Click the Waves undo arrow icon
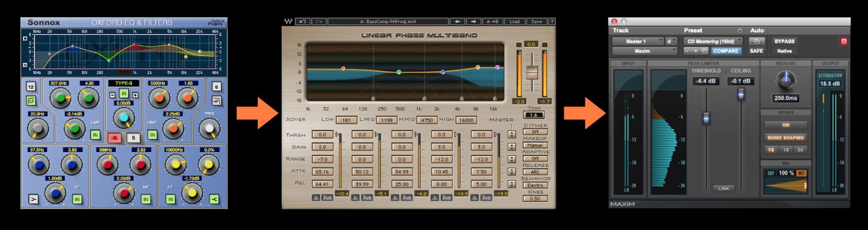Screen dimensions: 868x230 302,21
